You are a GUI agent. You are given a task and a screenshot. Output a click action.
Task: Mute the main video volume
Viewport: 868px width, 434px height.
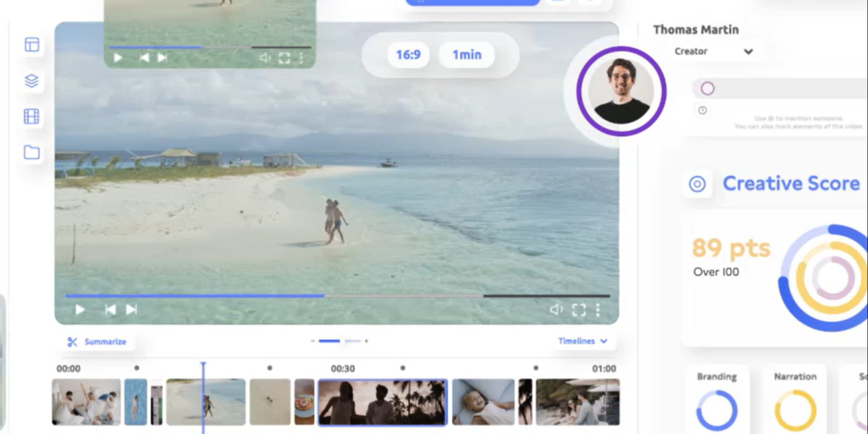[556, 309]
